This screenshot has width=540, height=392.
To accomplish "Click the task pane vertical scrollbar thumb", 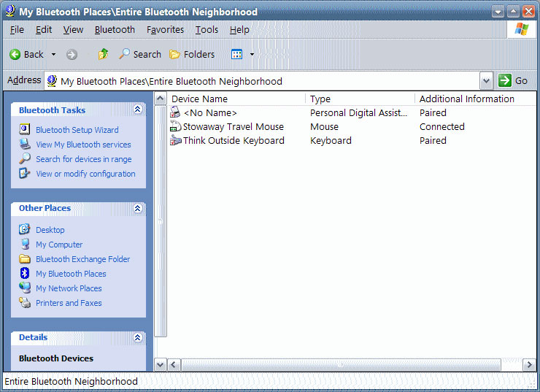I will tap(160, 221).
